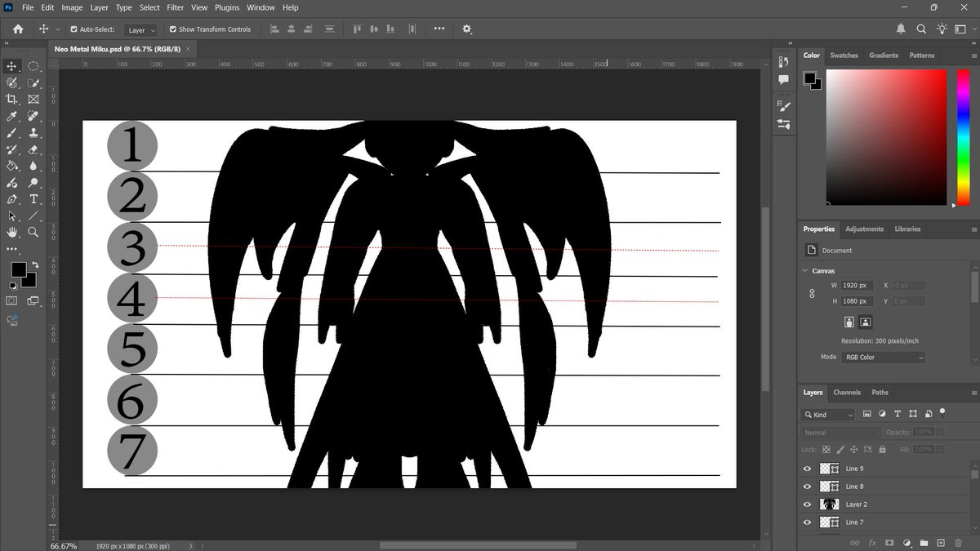Viewport: 980px width, 551px height.
Task: Select the Path Selection tool
Action: [12, 216]
